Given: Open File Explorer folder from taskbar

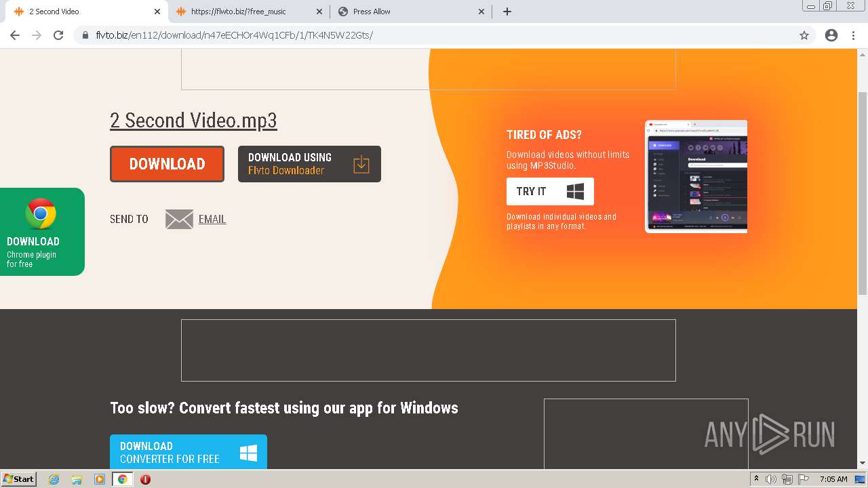Looking at the screenshot, I should coord(77,479).
